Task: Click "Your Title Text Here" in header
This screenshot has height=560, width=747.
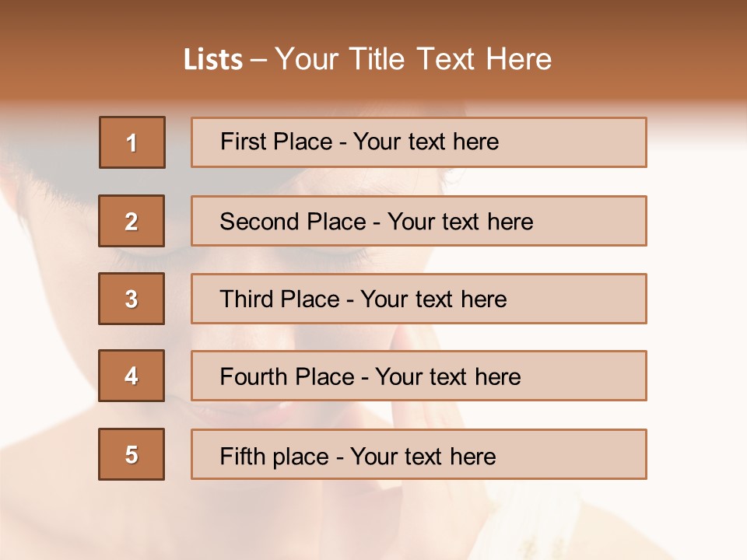Action: click(413, 59)
